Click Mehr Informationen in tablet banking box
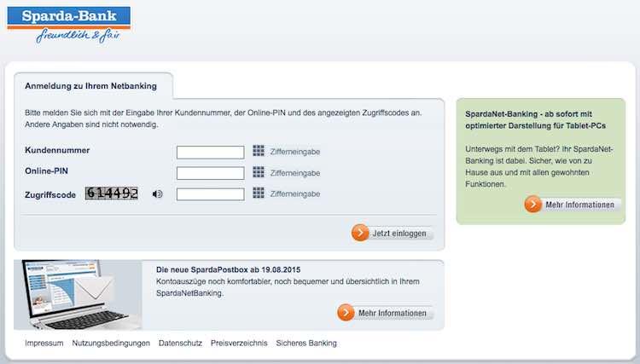640x364 pixels. (573, 205)
